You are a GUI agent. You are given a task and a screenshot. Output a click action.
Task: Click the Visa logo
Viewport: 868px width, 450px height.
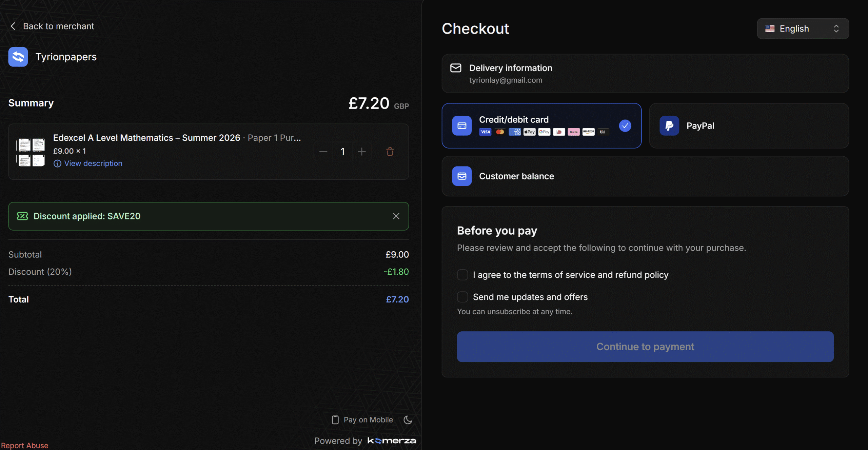(485, 132)
